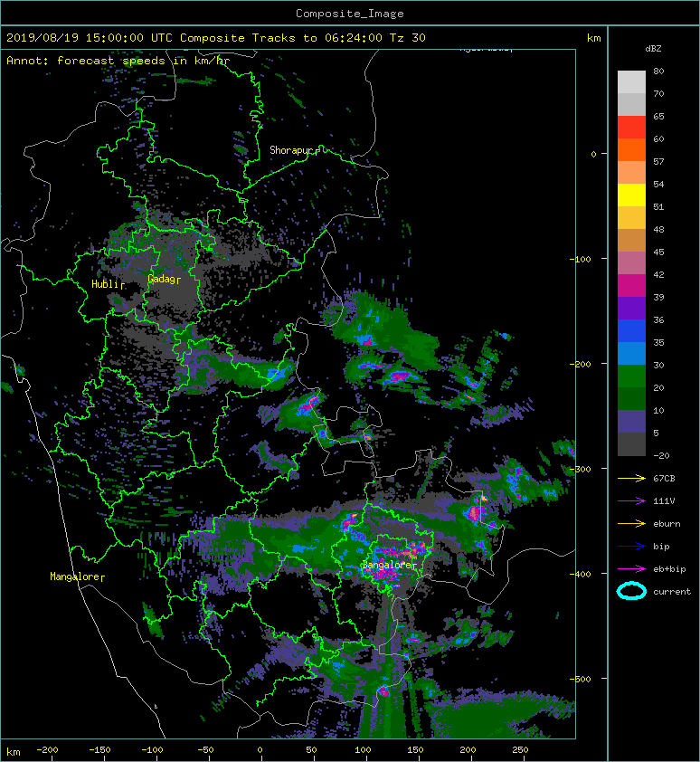Screen dimensions: 700x762
Task: Pick the bright green 30 dBZ swatch
Action: point(631,376)
